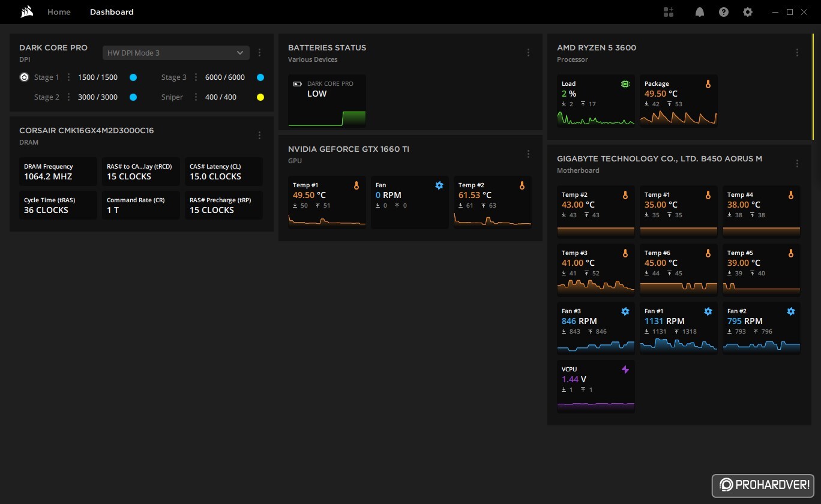Click the Stage 3 blue color swatch
Viewport: 821px width, 504px height.
point(260,77)
